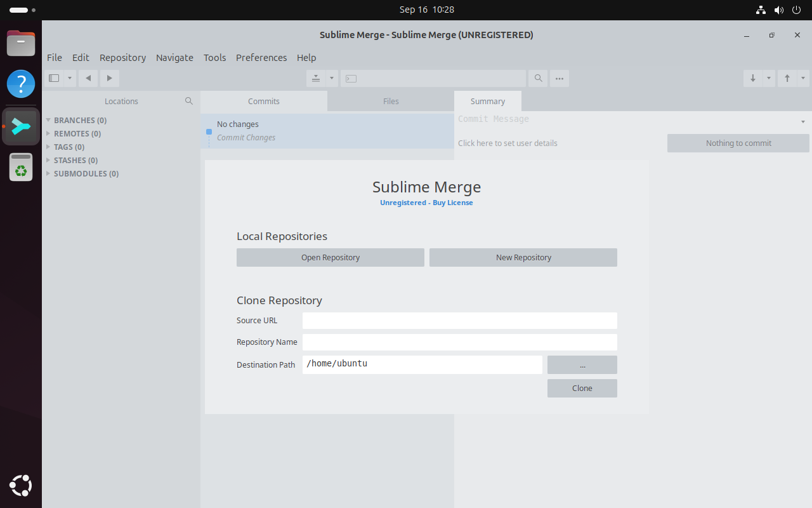Image resolution: width=812 pixels, height=508 pixels.
Task: Search locations with the magnifier icon
Action: tap(189, 101)
